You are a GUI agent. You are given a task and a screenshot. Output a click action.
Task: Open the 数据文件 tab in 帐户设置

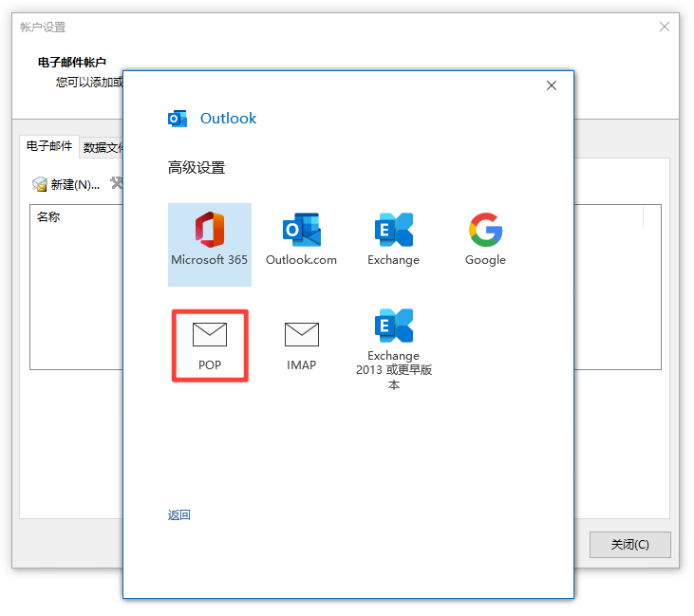click(x=103, y=147)
